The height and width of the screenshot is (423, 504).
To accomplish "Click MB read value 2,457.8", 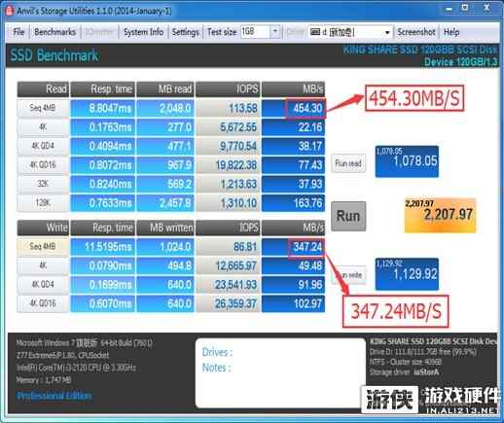I will point(165,203).
